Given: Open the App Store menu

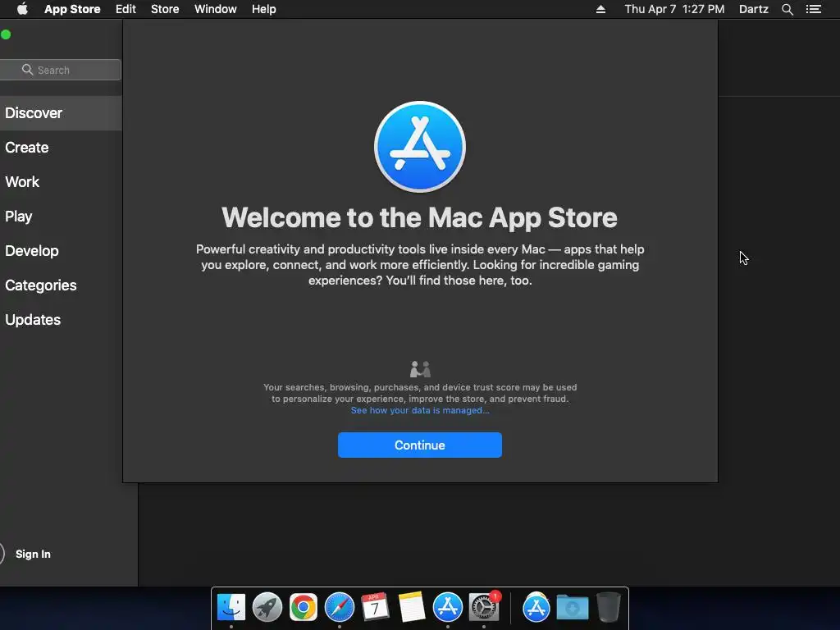Looking at the screenshot, I should pos(72,9).
